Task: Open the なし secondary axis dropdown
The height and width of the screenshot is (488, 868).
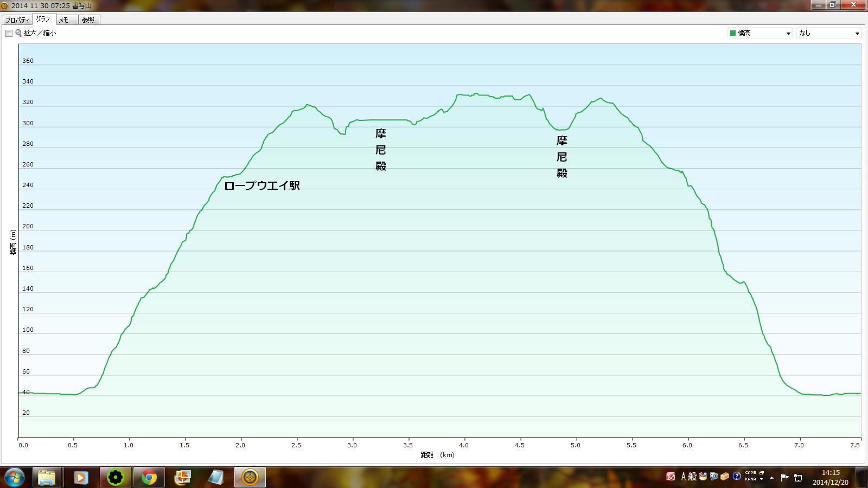Action: coord(828,33)
